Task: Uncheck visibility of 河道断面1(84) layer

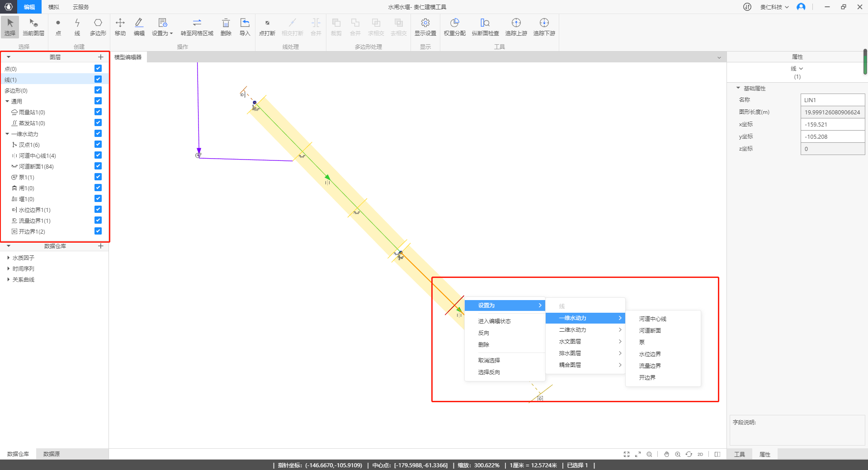Action: [98, 166]
